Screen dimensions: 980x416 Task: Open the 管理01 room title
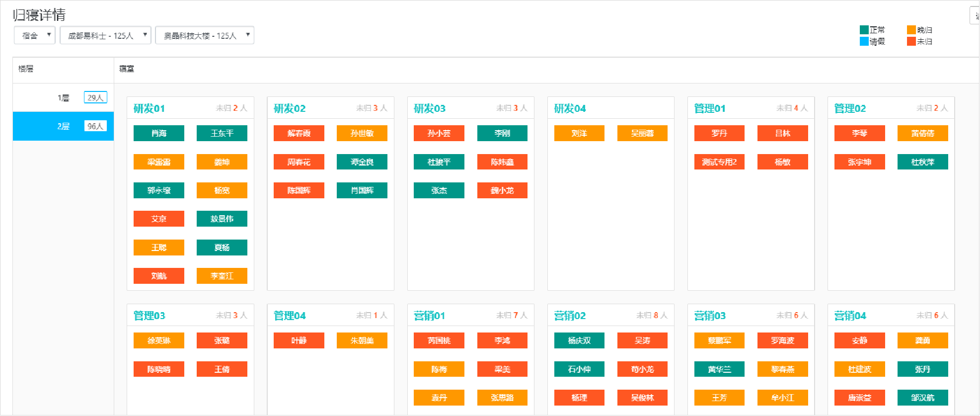709,108
